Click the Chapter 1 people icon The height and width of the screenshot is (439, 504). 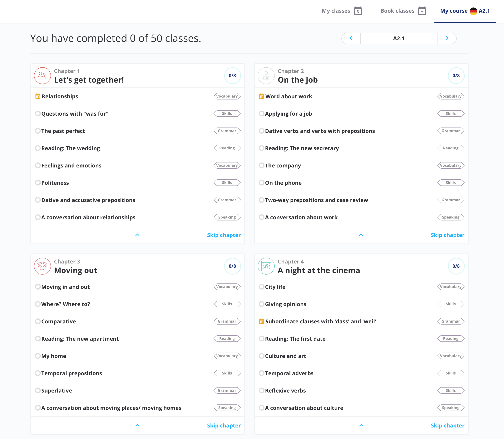coord(42,76)
